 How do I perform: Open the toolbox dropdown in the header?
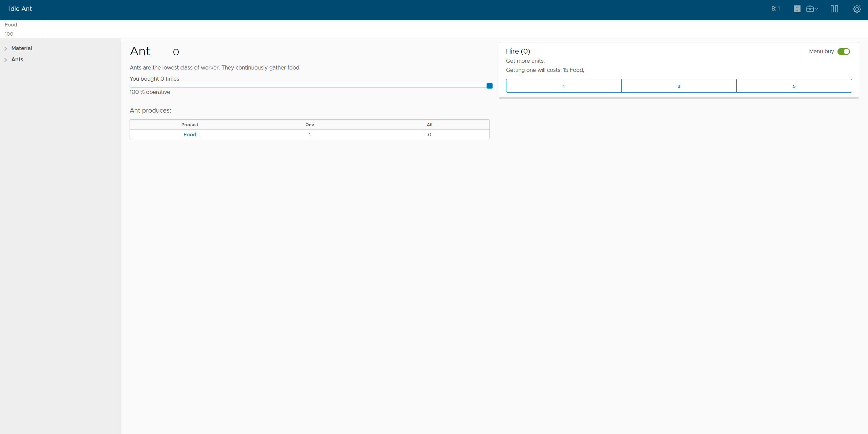(812, 9)
